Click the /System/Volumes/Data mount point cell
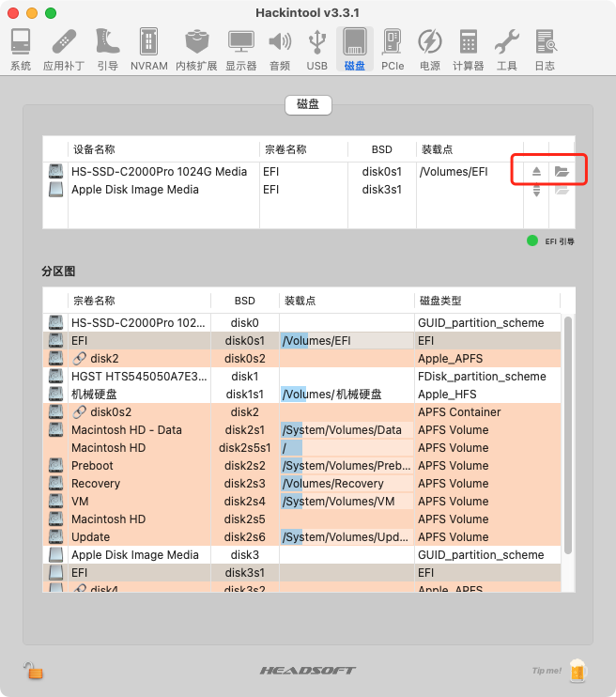This screenshot has height=697, width=616. coord(346,430)
